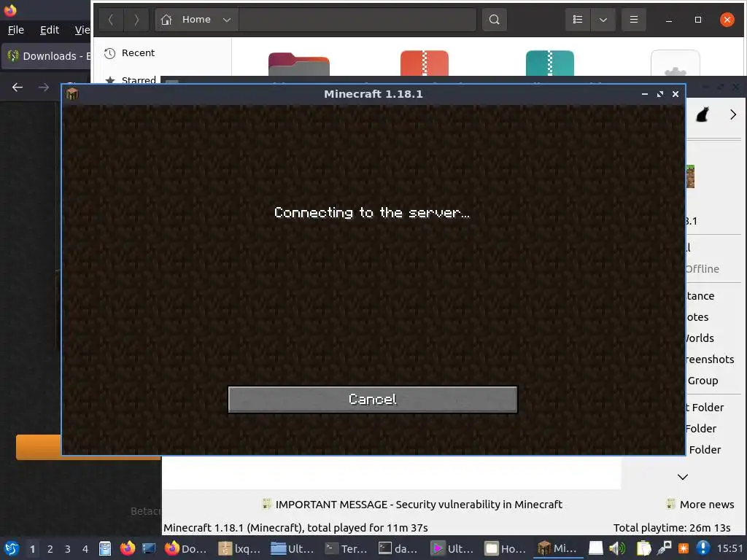The image size is (747, 560).
Task: Click the network connection tray icon
Action: click(664, 548)
